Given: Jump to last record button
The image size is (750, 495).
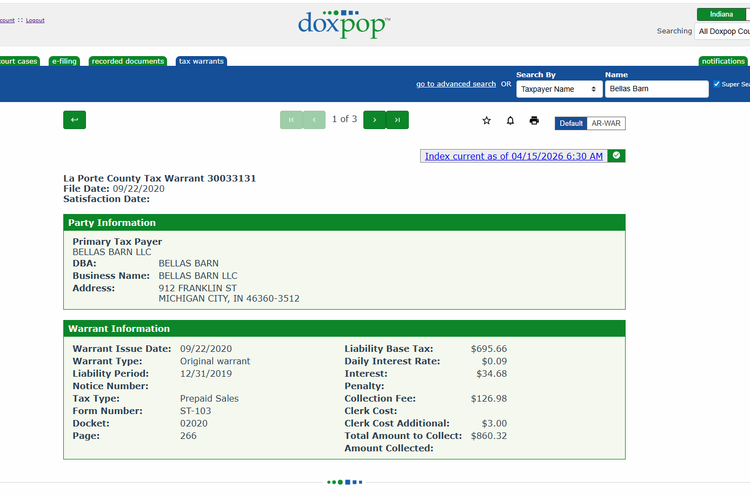Looking at the screenshot, I should point(397,120).
